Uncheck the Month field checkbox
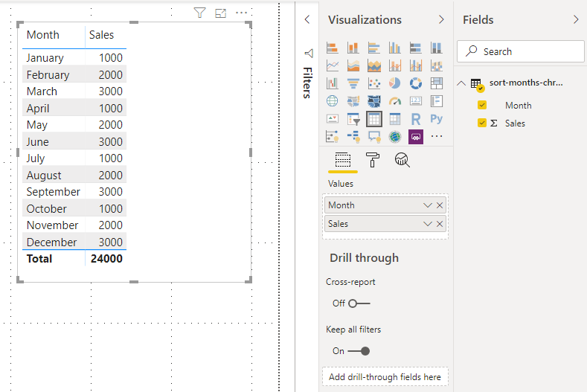This screenshot has width=587, height=392. click(482, 106)
